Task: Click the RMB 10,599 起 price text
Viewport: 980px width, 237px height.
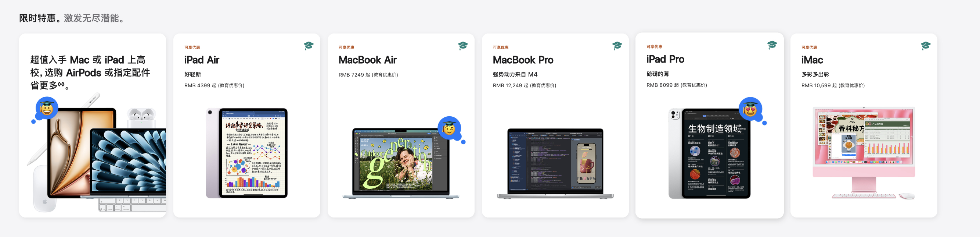Action: [833, 85]
